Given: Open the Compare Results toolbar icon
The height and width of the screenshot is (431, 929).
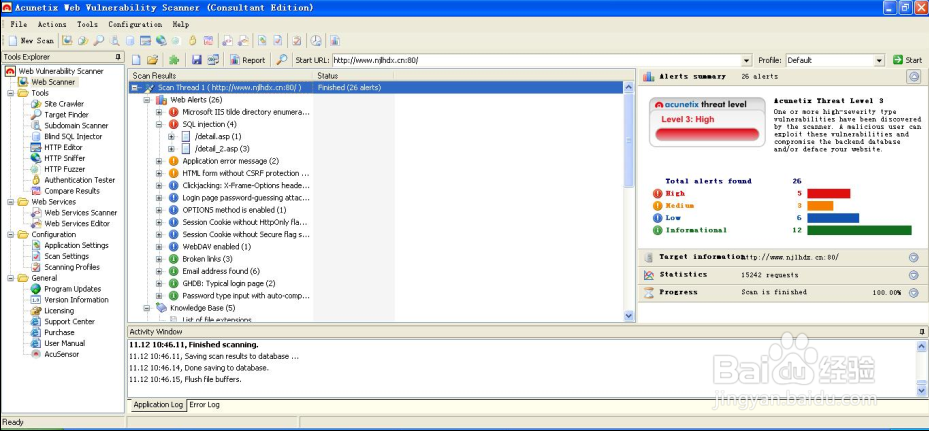Looking at the screenshot, I should click(x=207, y=41).
